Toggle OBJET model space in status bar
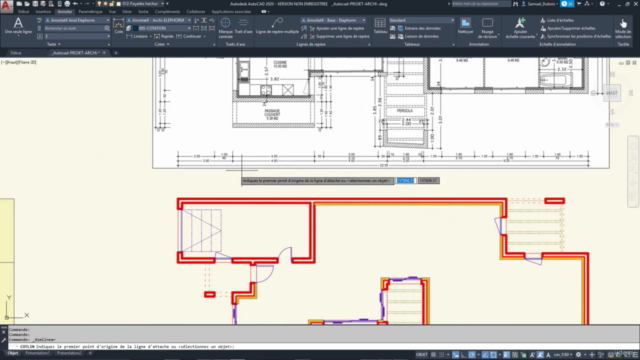Screen dimensions: 640x360 [422, 355]
